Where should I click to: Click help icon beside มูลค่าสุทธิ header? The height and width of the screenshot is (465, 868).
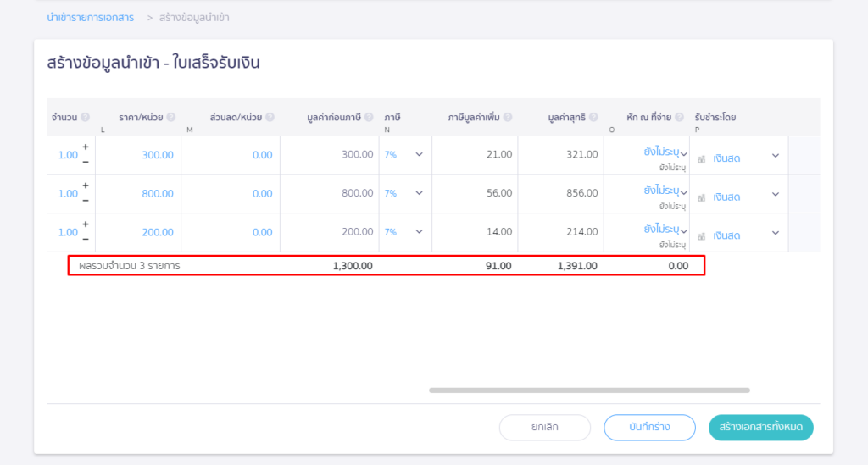click(593, 117)
